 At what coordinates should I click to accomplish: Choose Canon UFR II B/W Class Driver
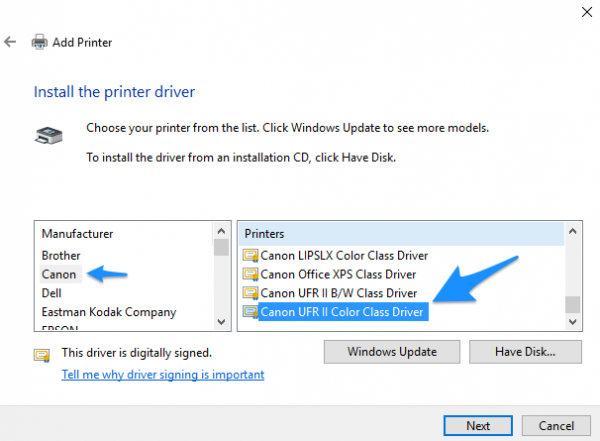(339, 293)
